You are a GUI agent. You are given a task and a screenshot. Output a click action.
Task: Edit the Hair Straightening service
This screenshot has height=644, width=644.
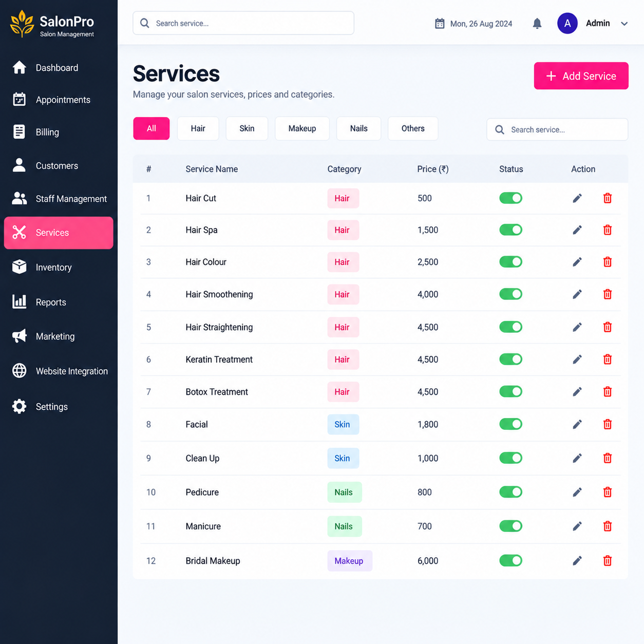(x=577, y=327)
